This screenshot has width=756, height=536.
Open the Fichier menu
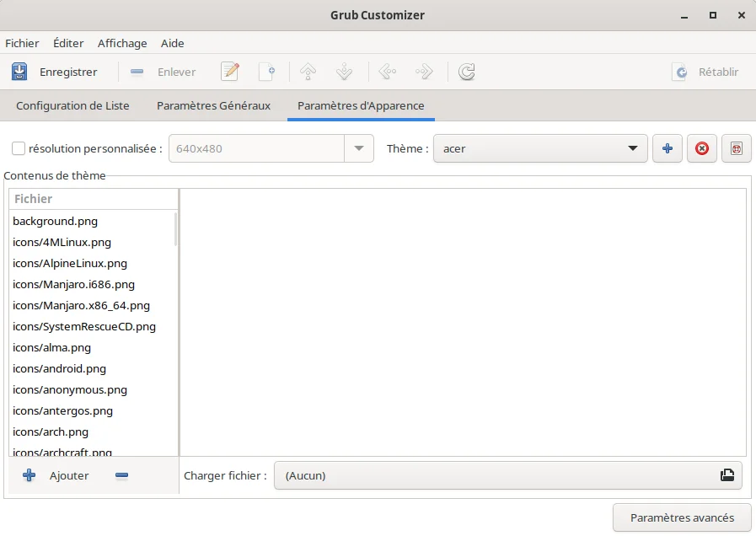(22, 43)
